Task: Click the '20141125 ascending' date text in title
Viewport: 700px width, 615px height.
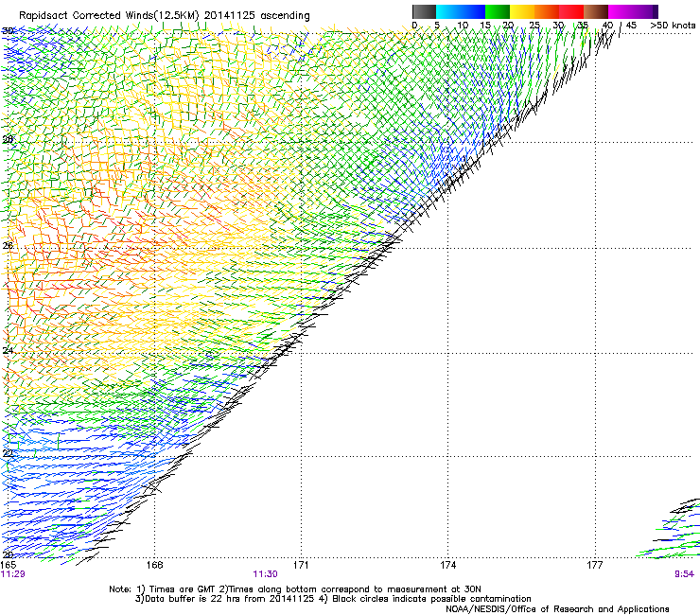Action: (256, 16)
